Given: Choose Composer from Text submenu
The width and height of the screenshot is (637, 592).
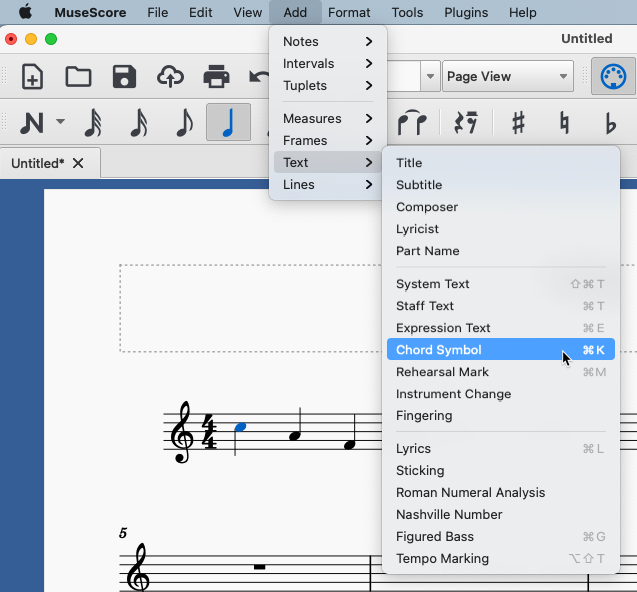Looking at the screenshot, I should point(500,207).
